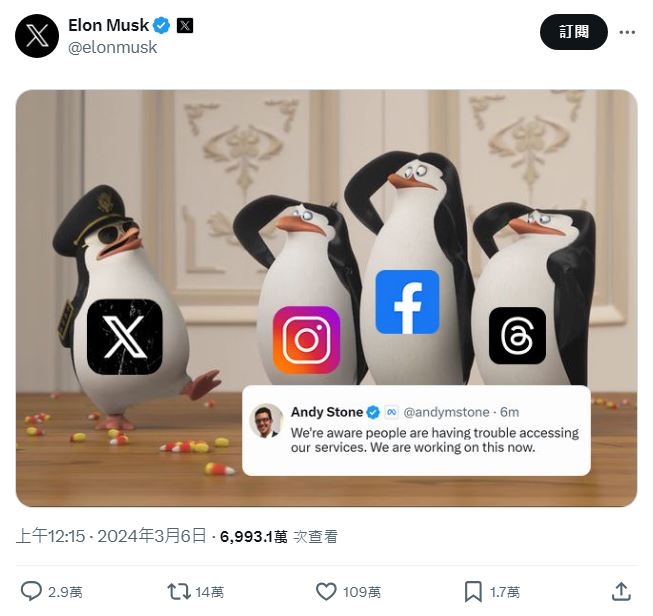Open the three-dot more options menu
This screenshot has height=616, width=653.
pos(627,32)
